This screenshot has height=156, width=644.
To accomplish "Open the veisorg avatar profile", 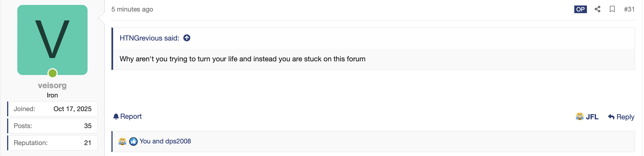I will [52, 40].
